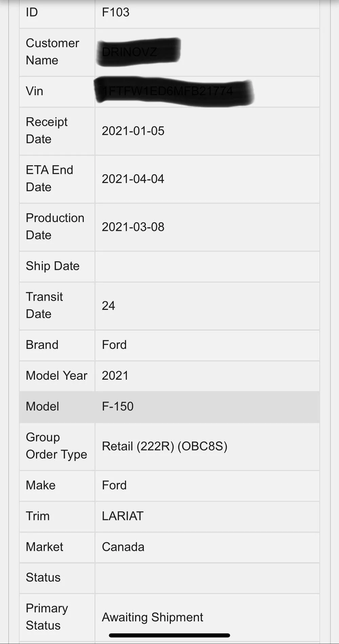The height and width of the screenshot is (644, 339).
Task: Click the Market value Canada
Action: (x=123, y=547)
